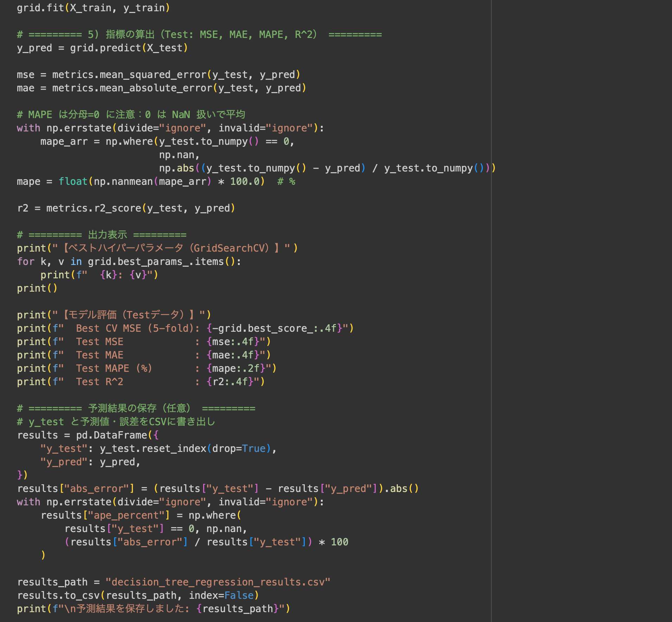
Task: Click the 'Best CV MSE (5-fold)' print line
Action: 185,328
